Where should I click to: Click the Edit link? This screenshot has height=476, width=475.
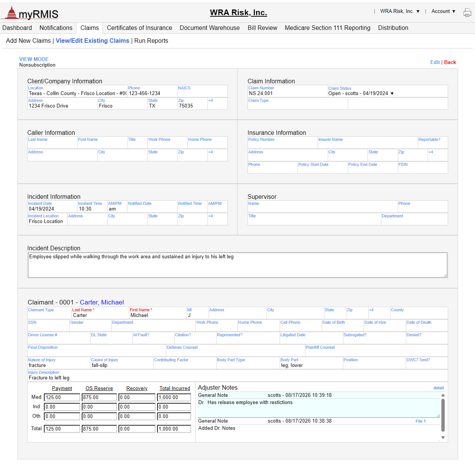coord(435,62)
